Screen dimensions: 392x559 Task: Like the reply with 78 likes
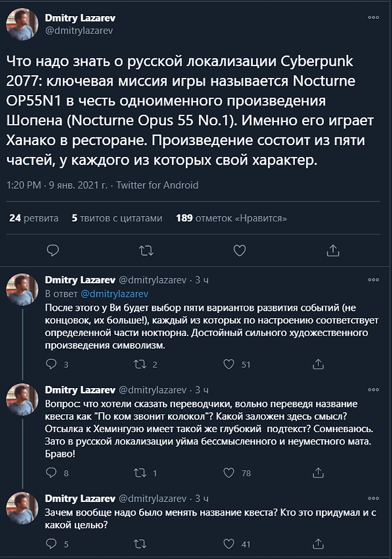click(229, 473)
